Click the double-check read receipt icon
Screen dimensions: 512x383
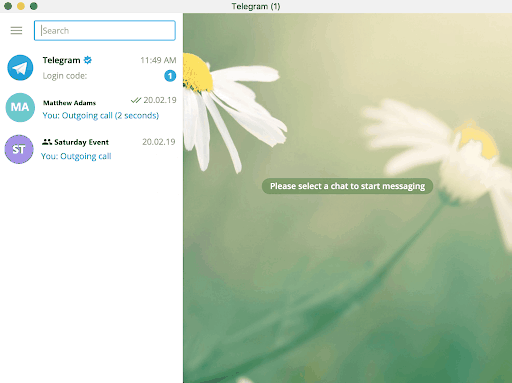pyautogui.click(x=136, y=100)
